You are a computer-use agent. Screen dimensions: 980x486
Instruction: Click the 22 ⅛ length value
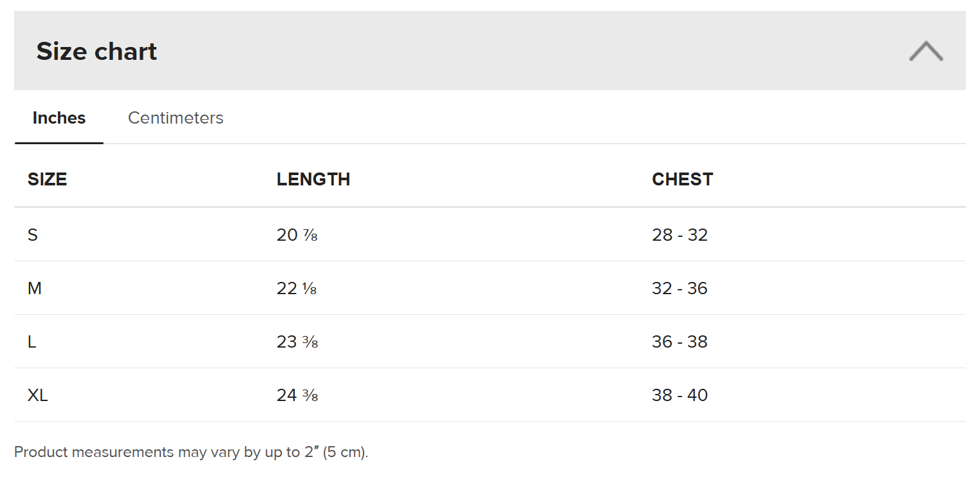297,288
